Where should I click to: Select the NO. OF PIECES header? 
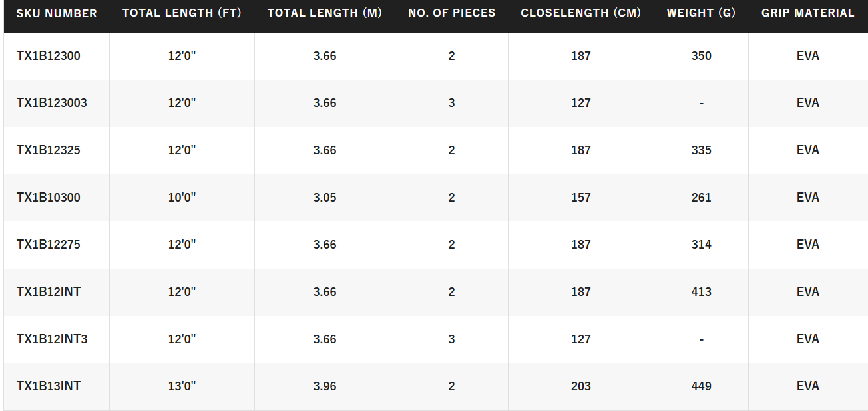[x=451, y=13]
